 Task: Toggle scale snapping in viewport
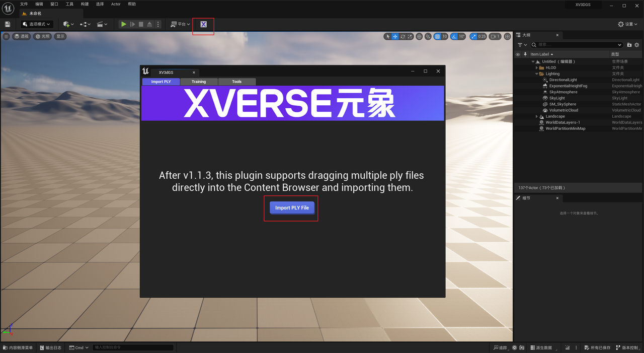pos(473,36)
